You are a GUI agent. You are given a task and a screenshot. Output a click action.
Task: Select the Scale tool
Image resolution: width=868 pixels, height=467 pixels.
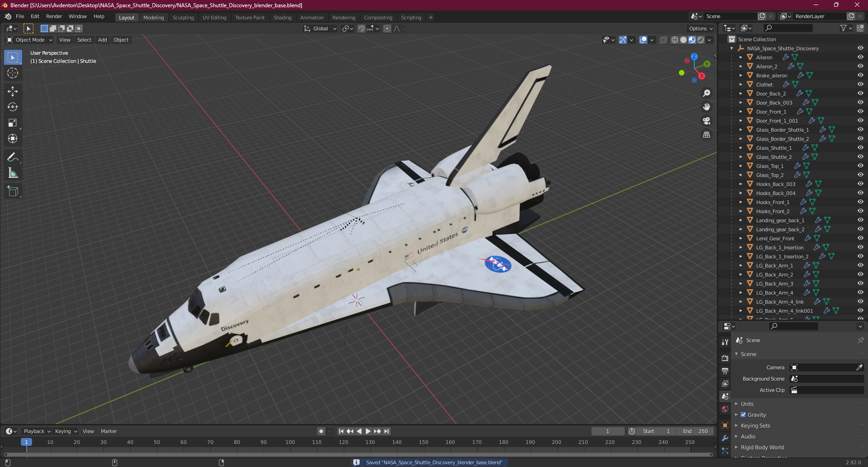click(x=13, y=123)
